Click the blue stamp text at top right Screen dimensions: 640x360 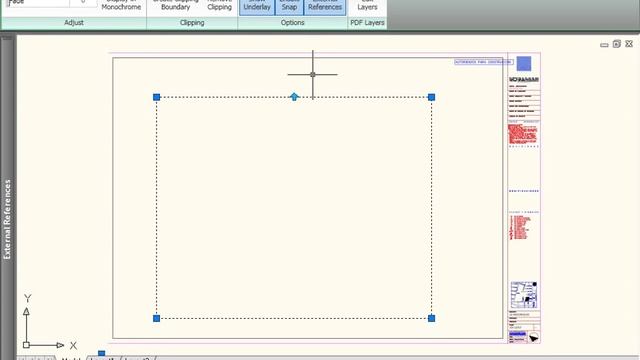click(x=484, y=62)
